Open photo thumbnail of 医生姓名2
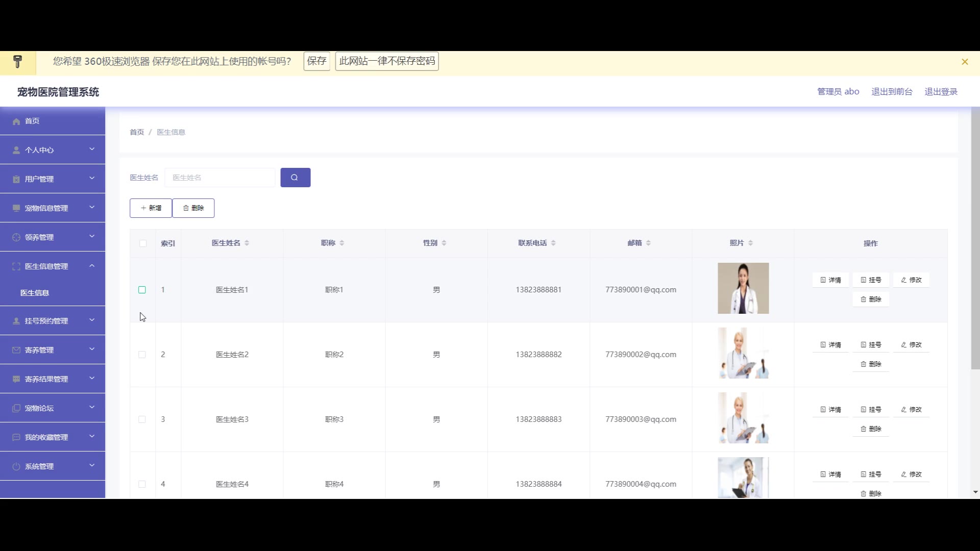Screen dimensions: 980x551 coord(743,353)
